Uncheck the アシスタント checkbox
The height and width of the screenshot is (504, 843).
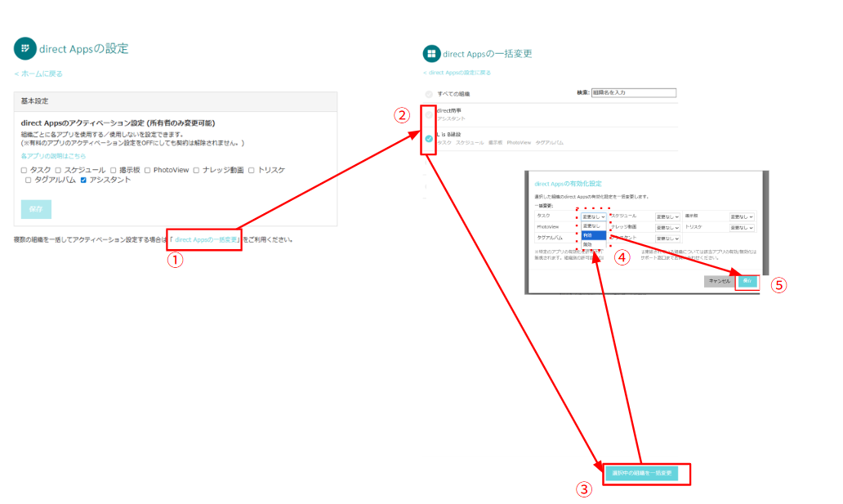83,181
